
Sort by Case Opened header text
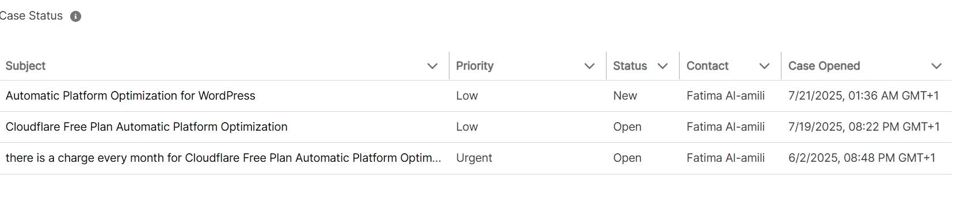[824, 66]
